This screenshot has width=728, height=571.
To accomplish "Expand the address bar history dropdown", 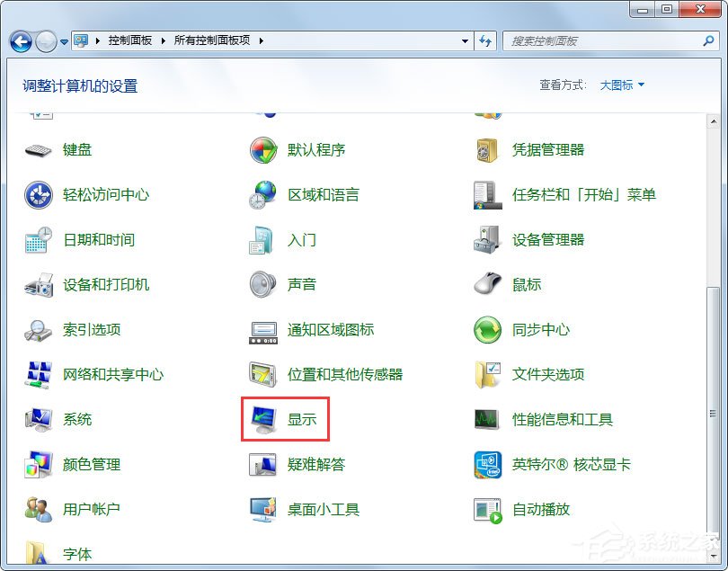I will click(x=464, y=40).
